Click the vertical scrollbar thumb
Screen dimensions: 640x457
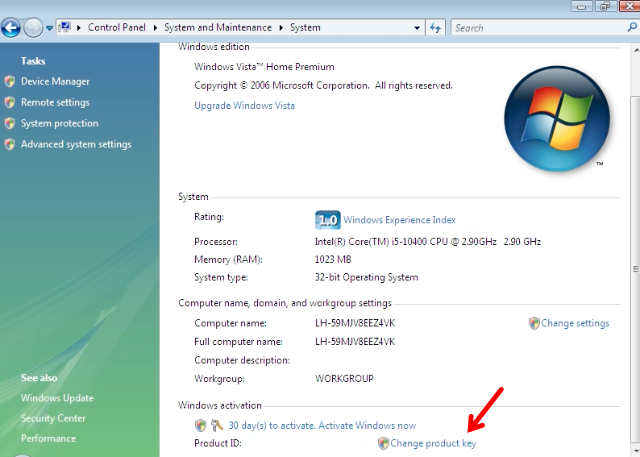coord(636,269)
